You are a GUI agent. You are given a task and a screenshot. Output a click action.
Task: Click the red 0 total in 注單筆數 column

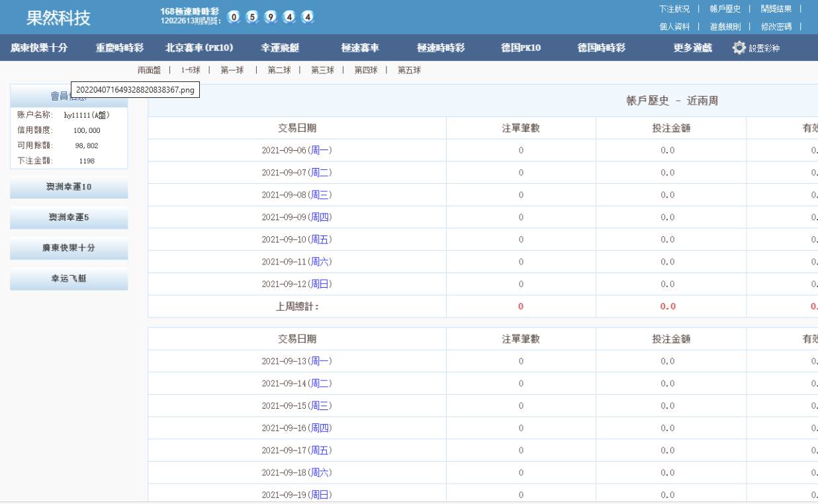(521, 306)
